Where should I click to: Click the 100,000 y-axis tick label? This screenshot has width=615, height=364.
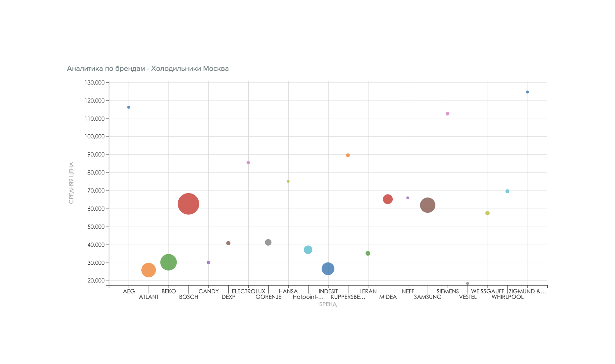pyautogui.click(x=94, y=137)
